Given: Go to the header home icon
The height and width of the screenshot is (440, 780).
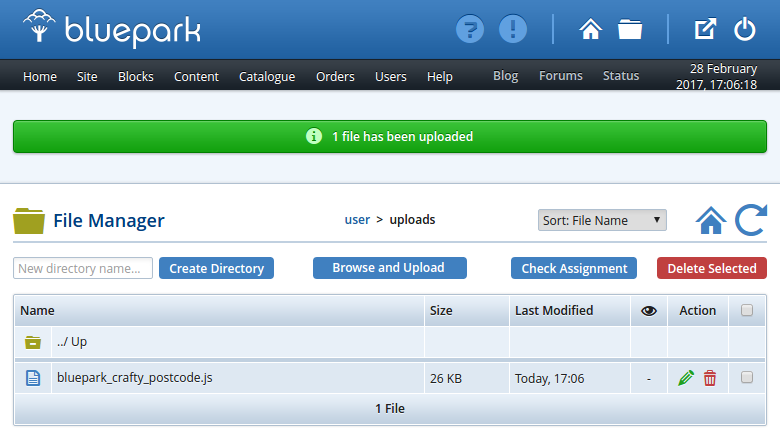Looking at the screenshot, I should point(590,29).
